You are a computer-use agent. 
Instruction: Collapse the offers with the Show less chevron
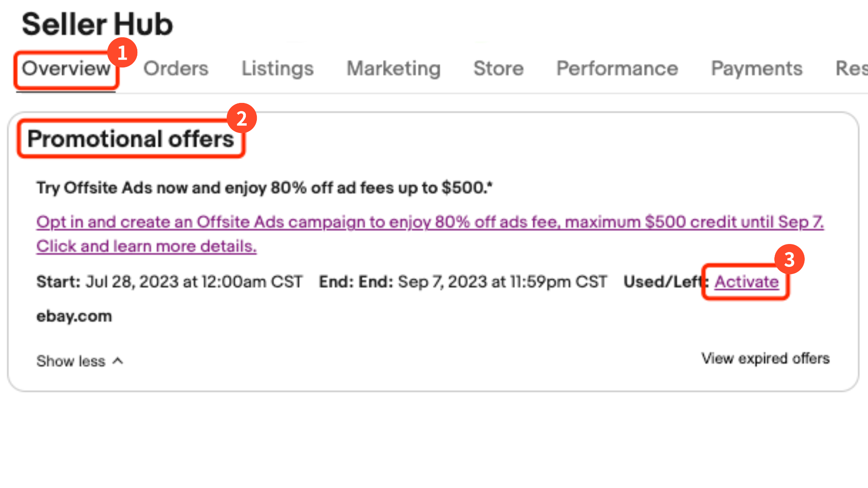click(x=118, y=361)
